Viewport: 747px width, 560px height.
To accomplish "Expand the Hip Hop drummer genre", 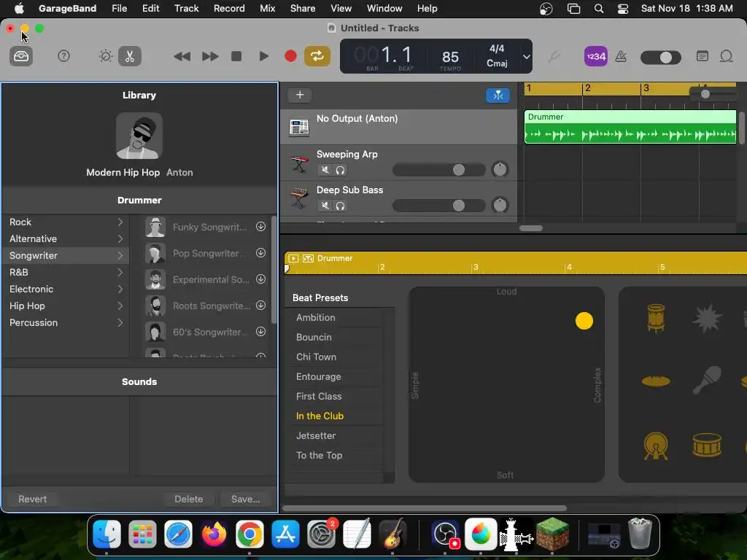I will (x=120, y=306).
